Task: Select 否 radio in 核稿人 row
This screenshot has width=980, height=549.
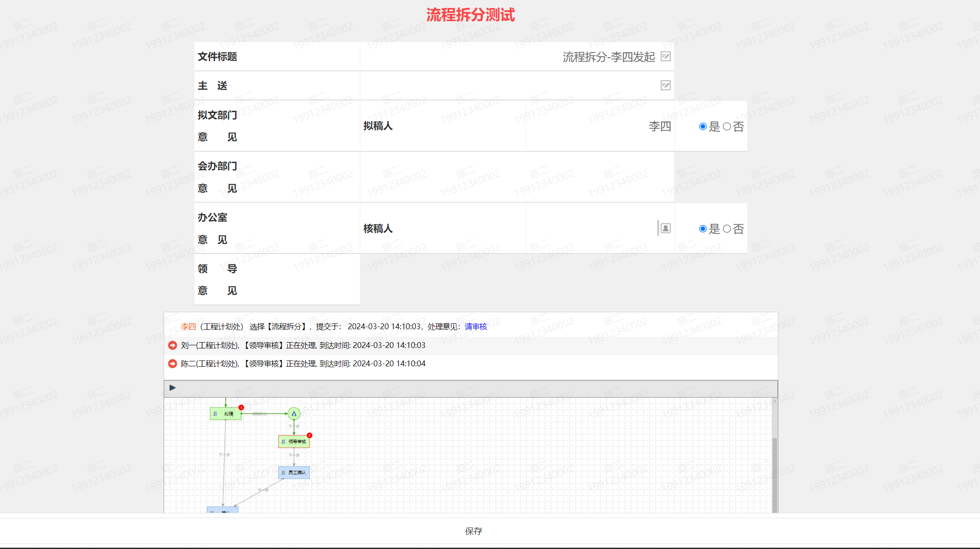Action: (727, 229)
